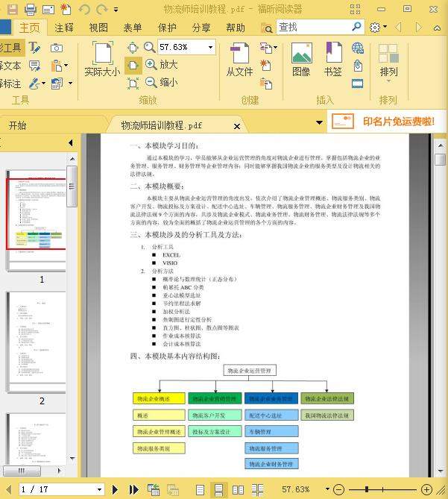Click 从文件 create from file button
The width and height of the screenshot is (448, 499).
click(240, 60)
